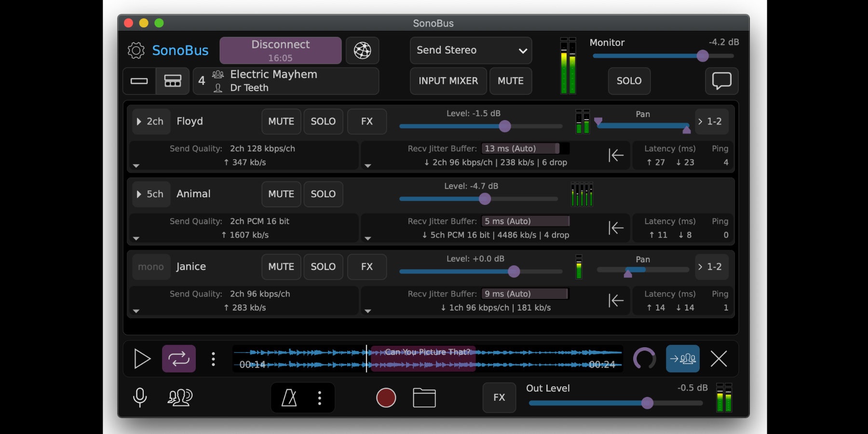
Task: Open the Send Stereo dropdown
Action: [470, 50]
